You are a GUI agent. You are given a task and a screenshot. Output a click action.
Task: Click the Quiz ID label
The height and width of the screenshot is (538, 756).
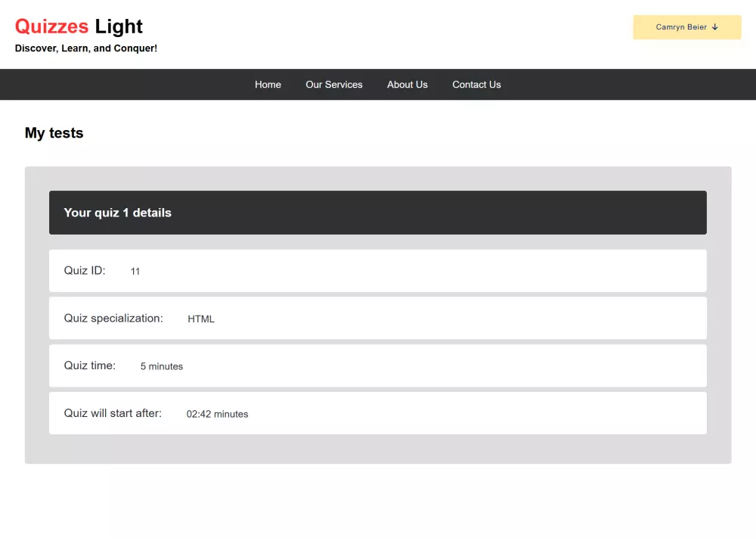point(85,271)
